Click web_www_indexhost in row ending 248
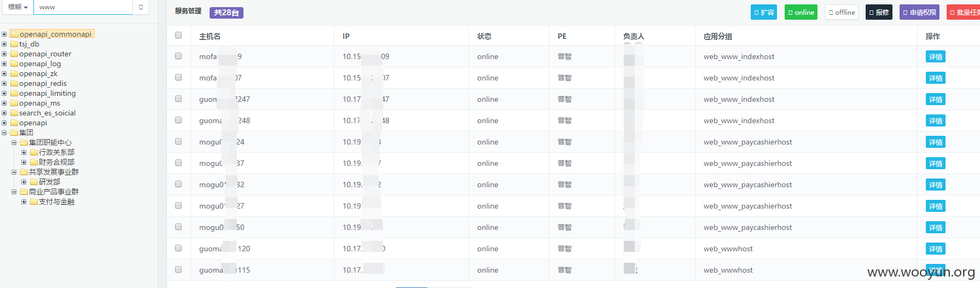Screen dimensions: 980x288 click(x=739, y=120)
